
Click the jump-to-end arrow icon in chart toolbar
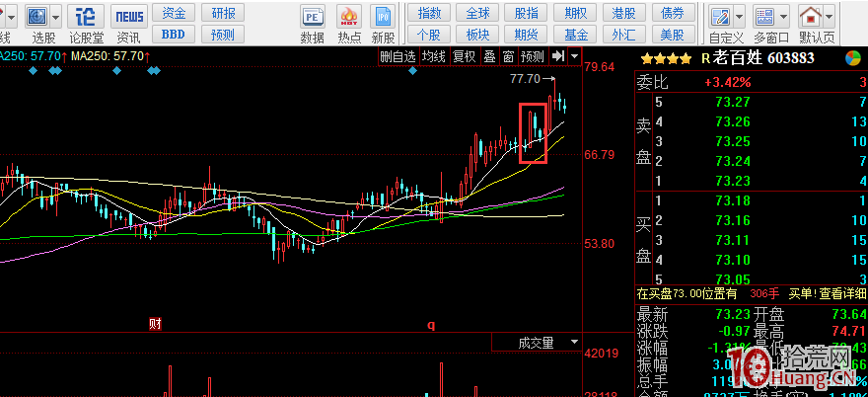tap(558, 56)
